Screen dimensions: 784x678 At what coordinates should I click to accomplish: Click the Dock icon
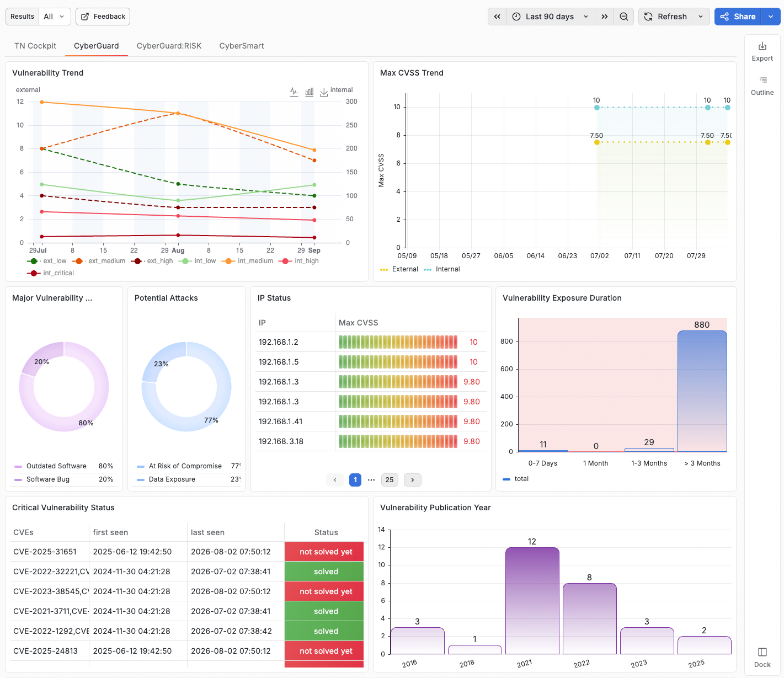tap(762, 652)
